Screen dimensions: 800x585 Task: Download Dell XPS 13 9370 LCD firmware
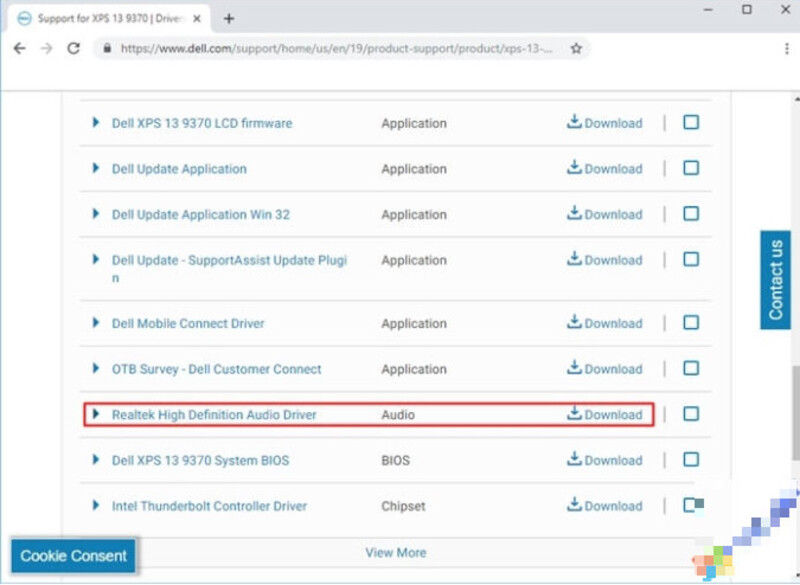click(x=605, y=123)
